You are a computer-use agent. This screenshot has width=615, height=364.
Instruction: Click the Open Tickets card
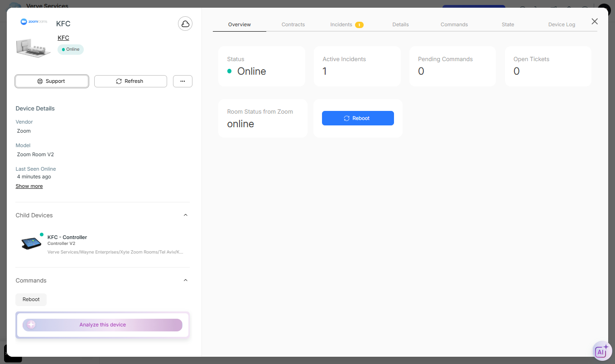point(548,66)
